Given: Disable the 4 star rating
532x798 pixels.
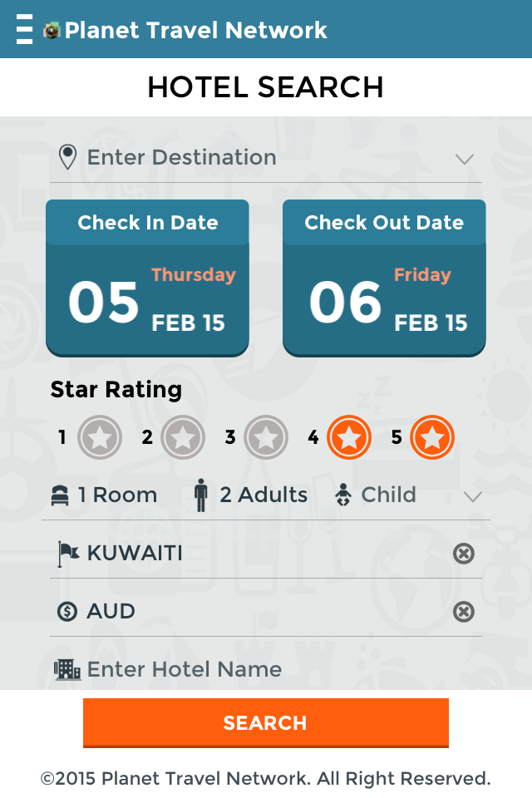Looking at the screenshot, I should tap(349, 438).
